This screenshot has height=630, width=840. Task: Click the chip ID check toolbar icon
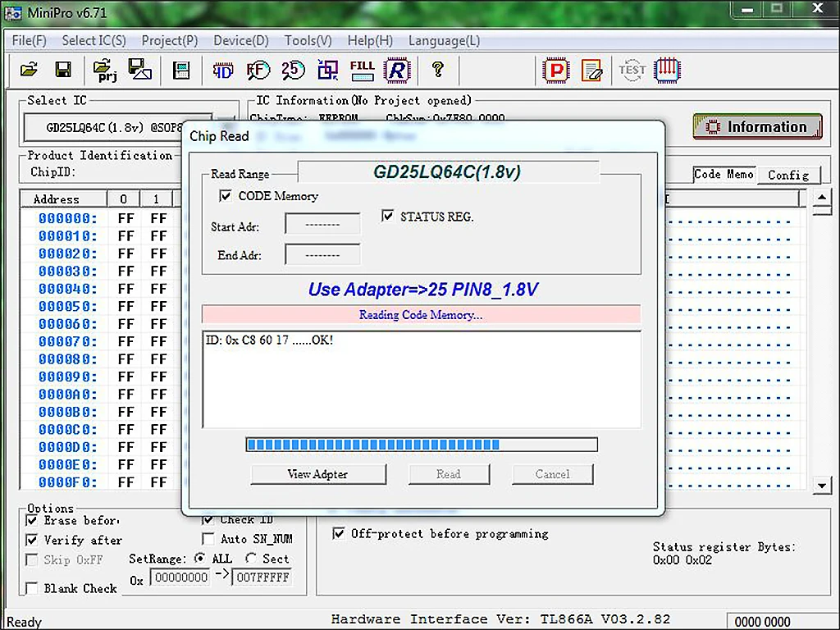(223, 70)
